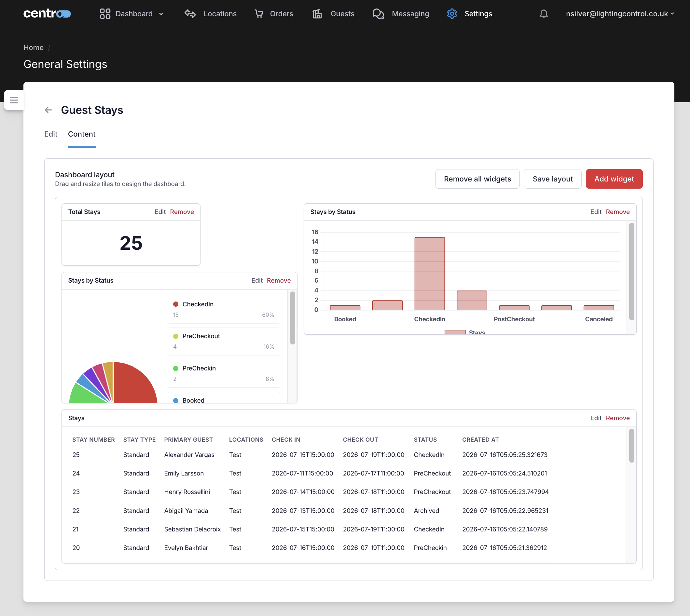Open the nsilver@lightingcontrol.co.uk account dropdown
This screenshot has width=690, height=616.
620,14
